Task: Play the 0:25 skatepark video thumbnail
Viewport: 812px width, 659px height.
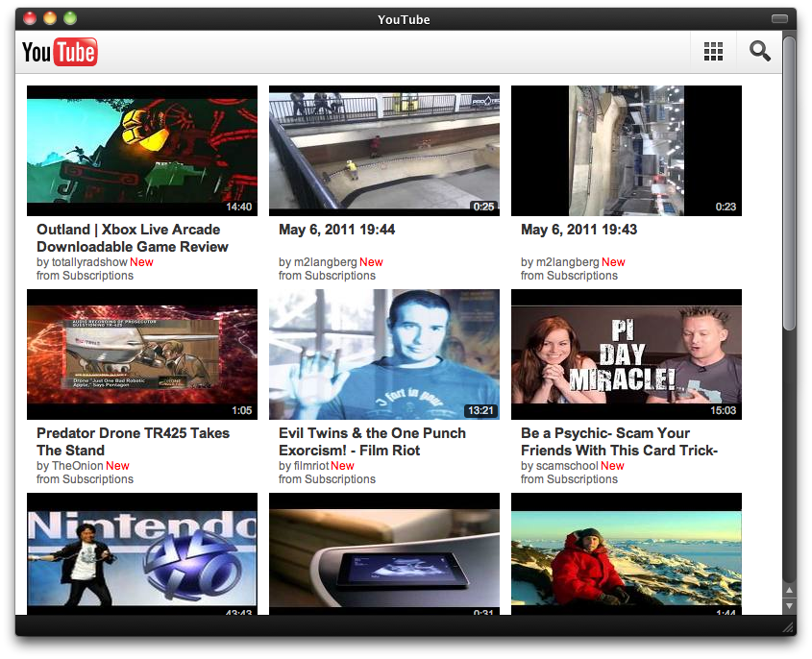Action: (384, 151)
